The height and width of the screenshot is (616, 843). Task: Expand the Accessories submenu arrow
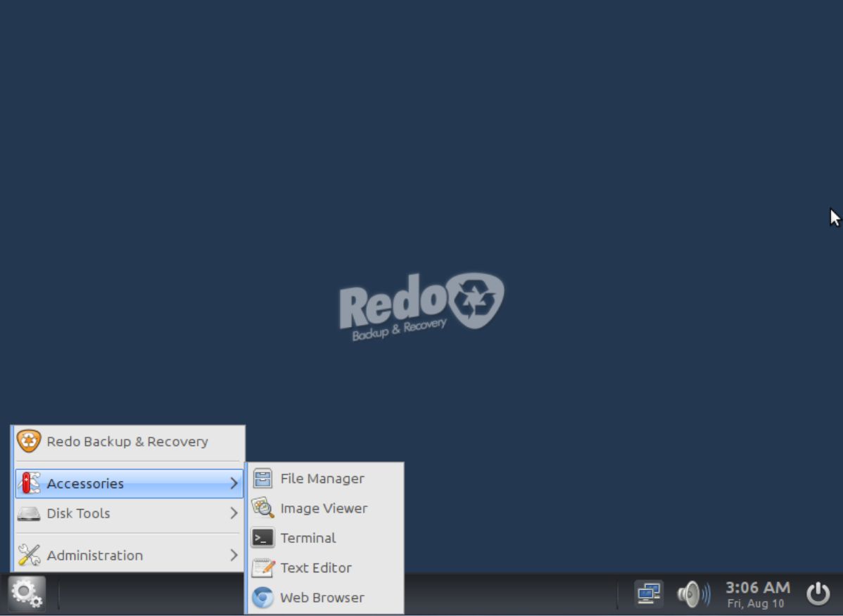tap(234, 483)
